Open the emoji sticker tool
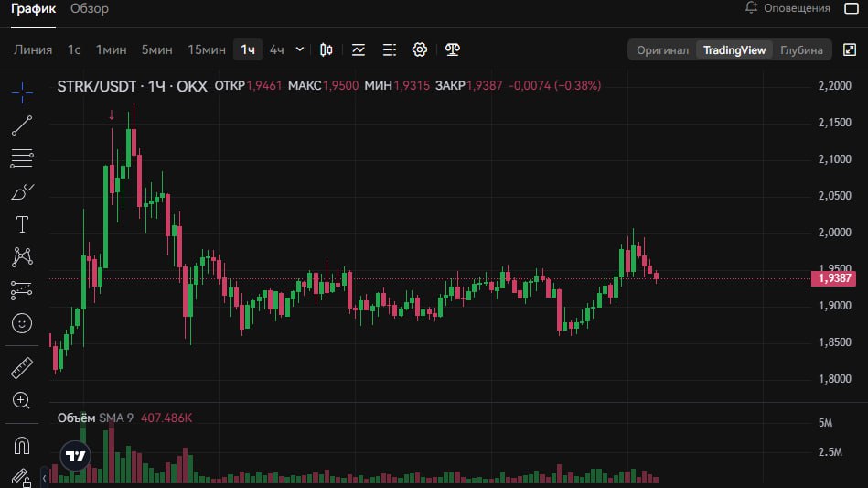This screenshot has width=868, height=488. click(22, 323)
